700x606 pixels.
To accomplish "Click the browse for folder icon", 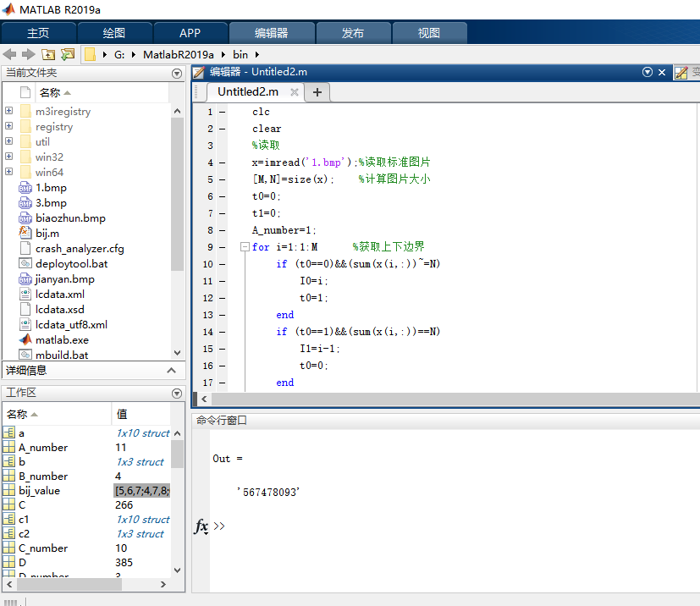I will point(68,54).
